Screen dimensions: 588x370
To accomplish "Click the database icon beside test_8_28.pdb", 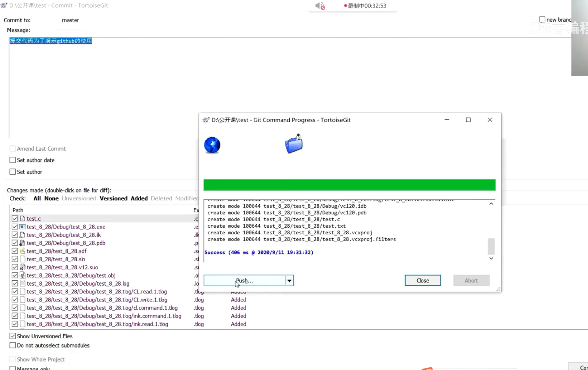I will [x=23, y=243].
